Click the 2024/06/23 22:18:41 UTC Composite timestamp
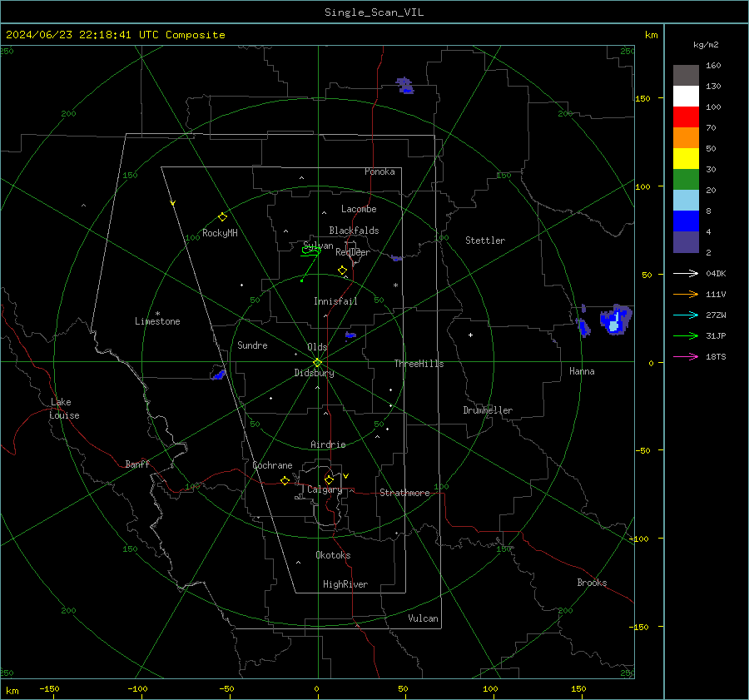749x700 pixels. tap(115, 35)
